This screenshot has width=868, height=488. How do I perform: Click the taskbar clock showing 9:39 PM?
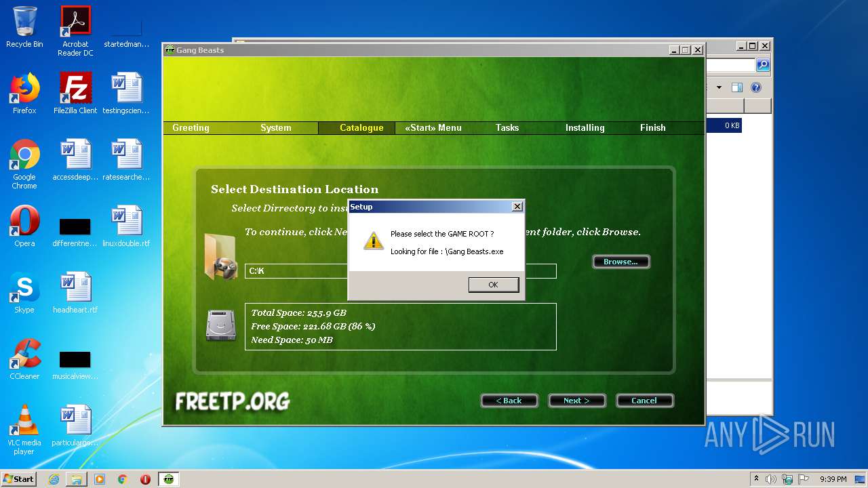click(x=833, y=479)
